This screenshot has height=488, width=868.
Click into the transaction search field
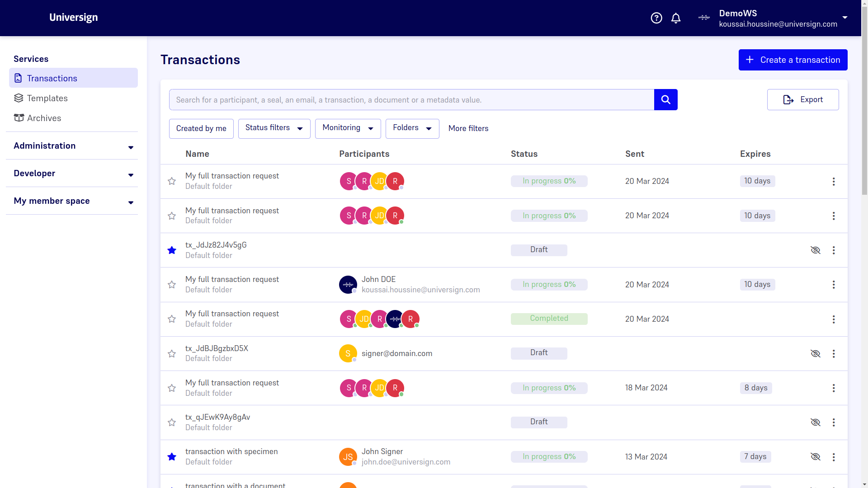tap(411, 100)
